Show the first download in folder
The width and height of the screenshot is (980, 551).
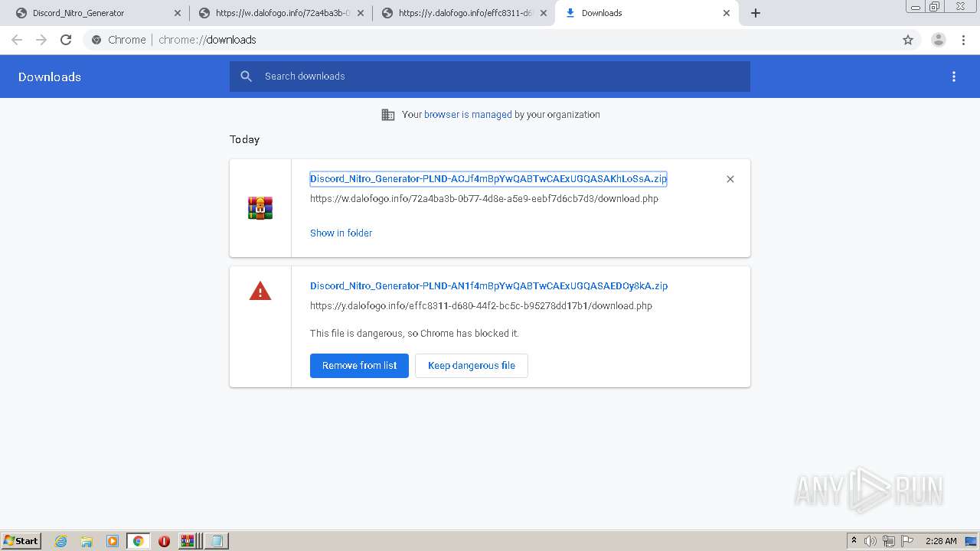point(341,233)
